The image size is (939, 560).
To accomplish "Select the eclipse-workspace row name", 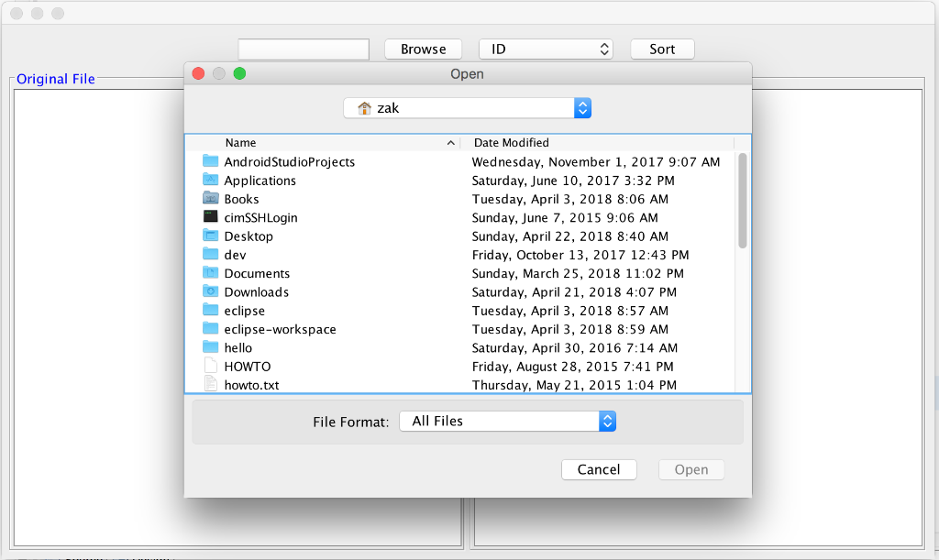I will click(x=281, y=329).
